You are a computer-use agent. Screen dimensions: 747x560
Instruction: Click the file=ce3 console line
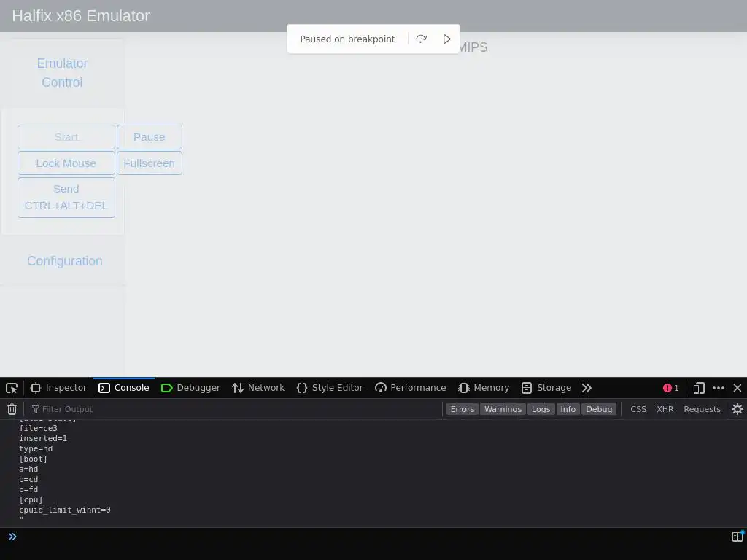click(x=38, y=428)
